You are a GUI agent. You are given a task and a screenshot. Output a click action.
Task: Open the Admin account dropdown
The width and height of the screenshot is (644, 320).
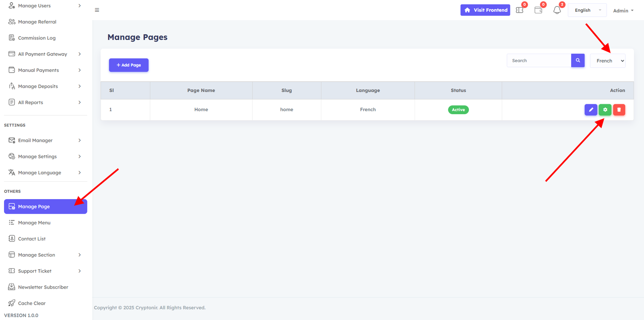(623, 10)
